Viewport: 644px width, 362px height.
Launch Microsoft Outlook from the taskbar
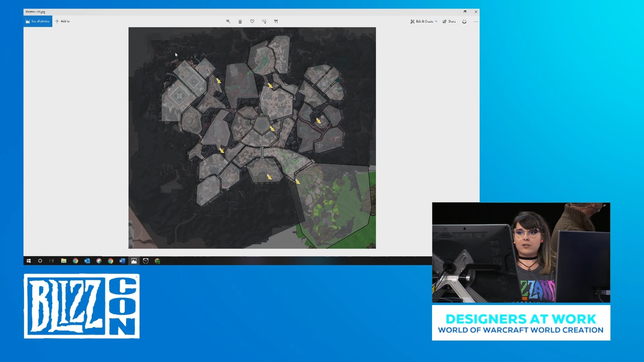pos(87,261)
